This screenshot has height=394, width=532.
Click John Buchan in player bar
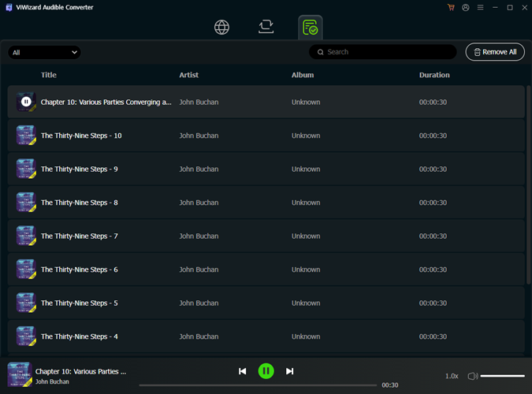(52, 381)
